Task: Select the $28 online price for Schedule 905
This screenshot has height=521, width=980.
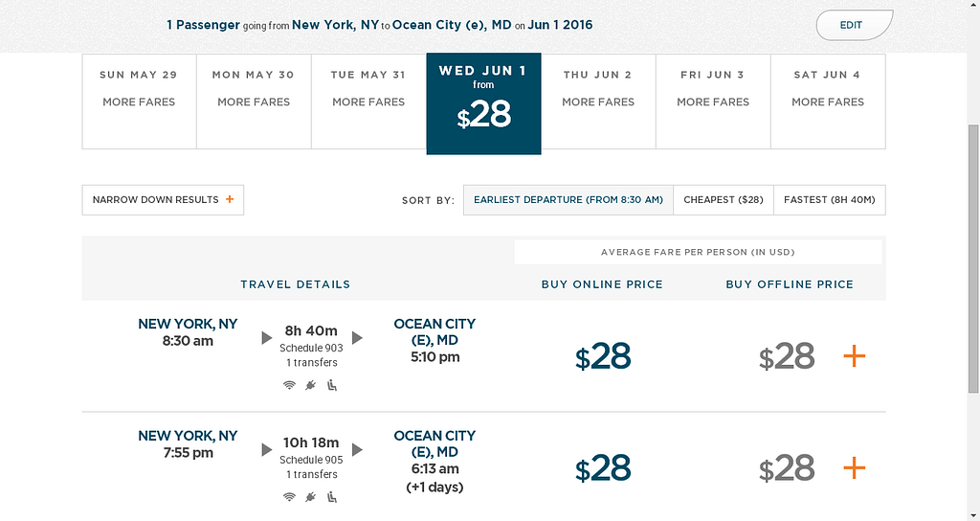Action: tap(603, 468)
